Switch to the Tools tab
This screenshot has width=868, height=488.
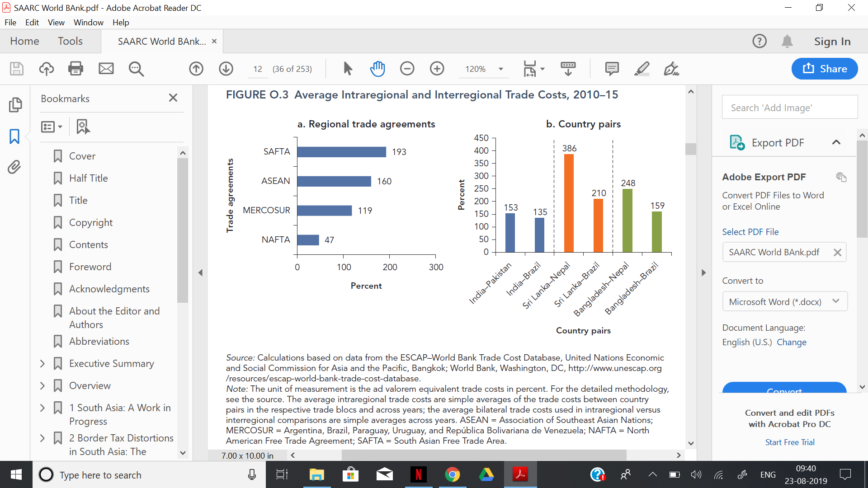pyautogui.click(x=70, y=41)
